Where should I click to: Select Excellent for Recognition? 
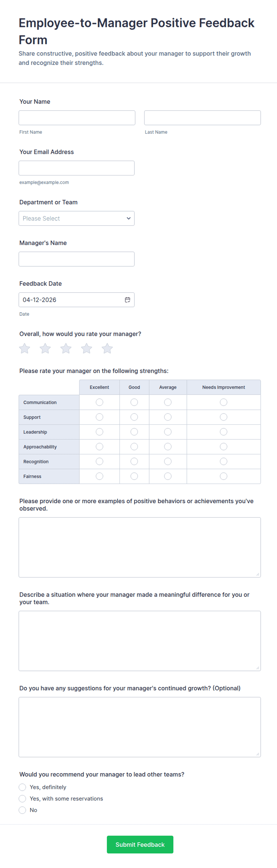(x=99, y=461)
